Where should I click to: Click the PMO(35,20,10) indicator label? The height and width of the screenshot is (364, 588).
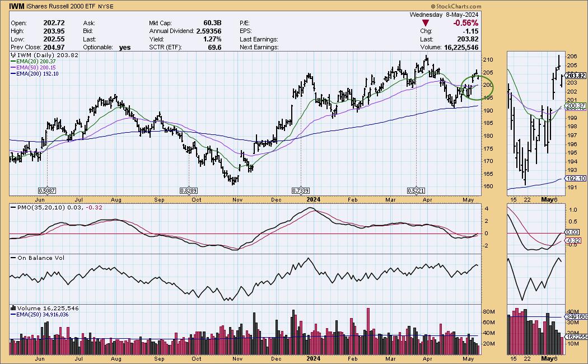click(37, 208)
